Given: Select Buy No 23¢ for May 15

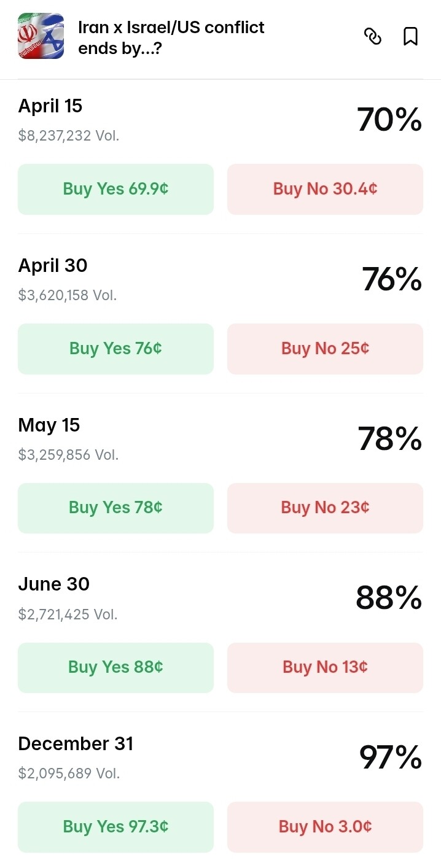Looking at the screenshot, I should 325,508.
